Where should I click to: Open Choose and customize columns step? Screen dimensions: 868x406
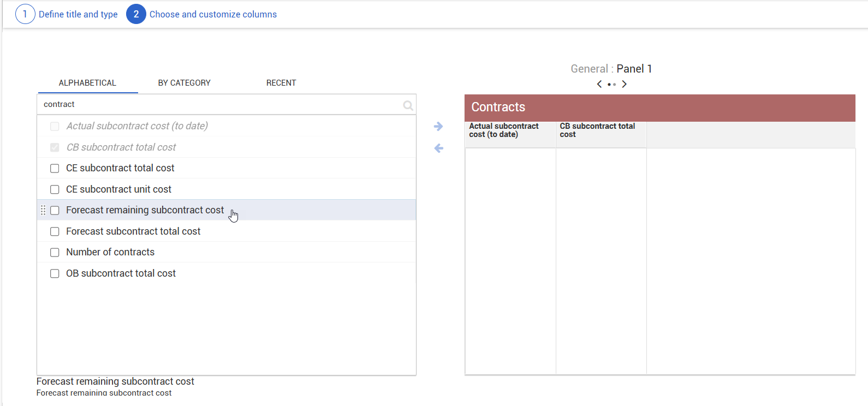[x=213, y=14]
